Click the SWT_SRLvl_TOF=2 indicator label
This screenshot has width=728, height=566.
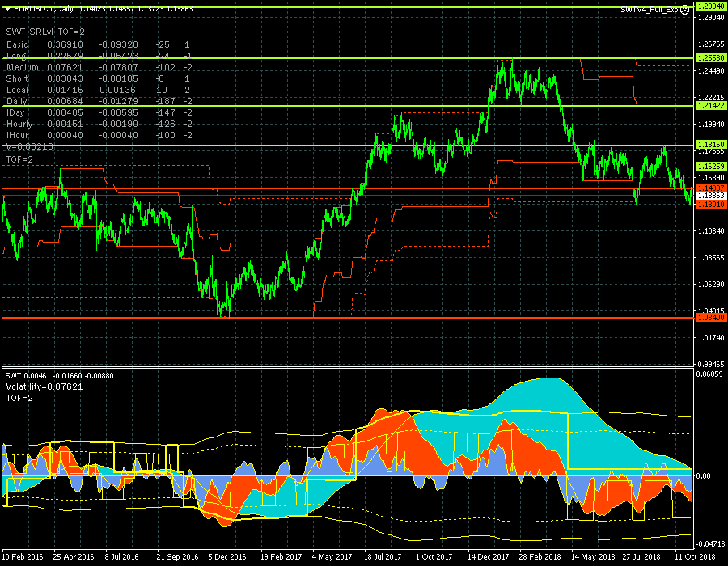point(45,31)
